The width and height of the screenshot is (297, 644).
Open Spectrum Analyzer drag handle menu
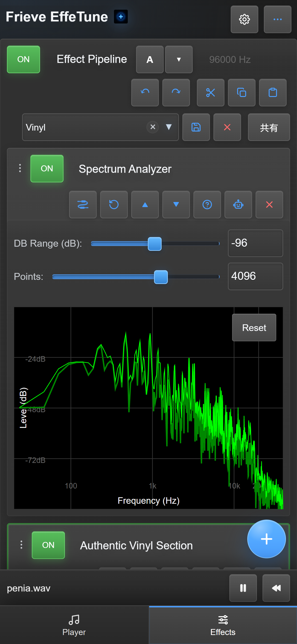(x=20, y=168)
